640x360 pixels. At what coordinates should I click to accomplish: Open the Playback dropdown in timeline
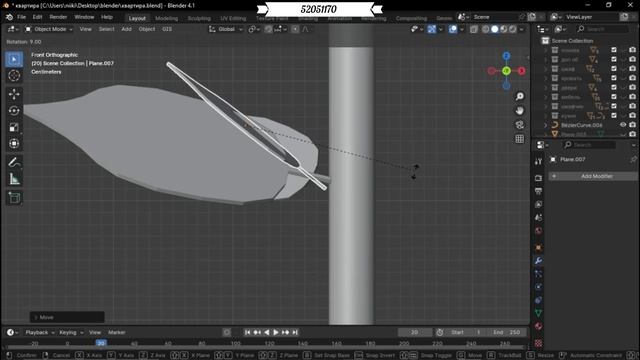[39, 332]
